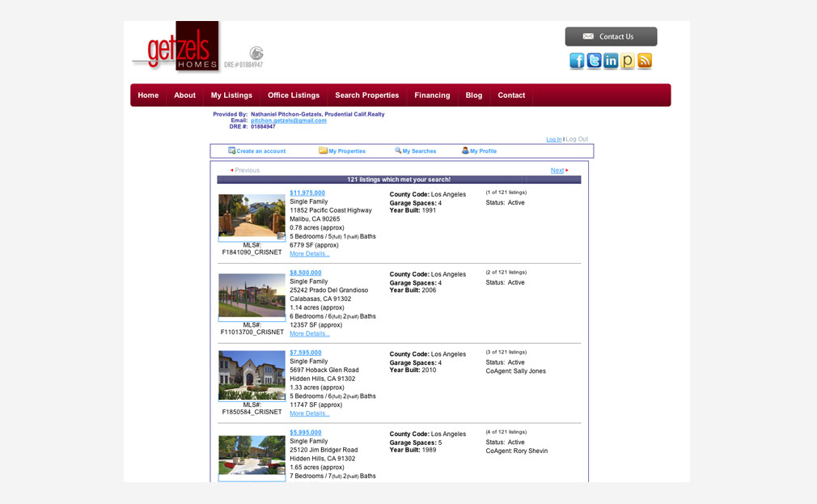Open the Twitter social media icon
Screen dimensions: 817x504
594,61
